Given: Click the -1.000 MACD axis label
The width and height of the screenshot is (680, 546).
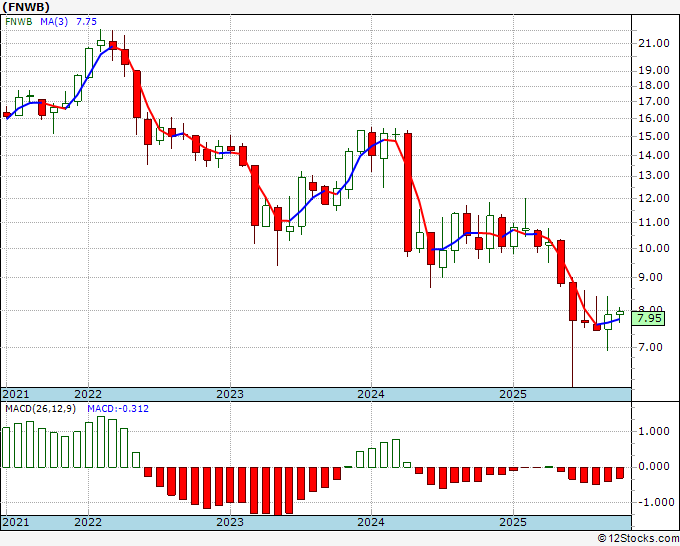Looking at the screenshot, I should [x=654, y=502].
